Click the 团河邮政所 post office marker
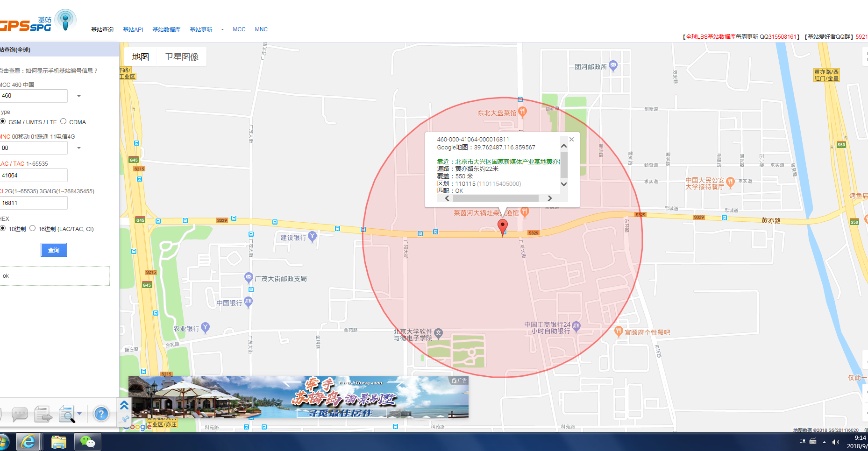Screen dimensions: 868x451 tap(613, 66)
